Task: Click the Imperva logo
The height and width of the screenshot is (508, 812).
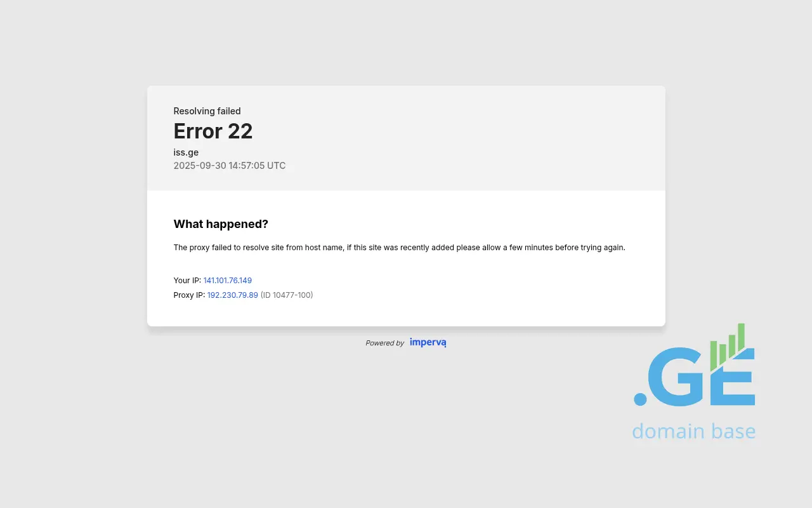Action: point(428,342)
